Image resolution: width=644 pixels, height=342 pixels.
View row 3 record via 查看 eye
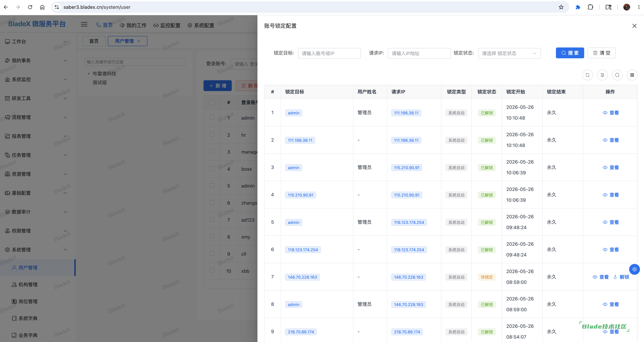click(x=611, y=167)
